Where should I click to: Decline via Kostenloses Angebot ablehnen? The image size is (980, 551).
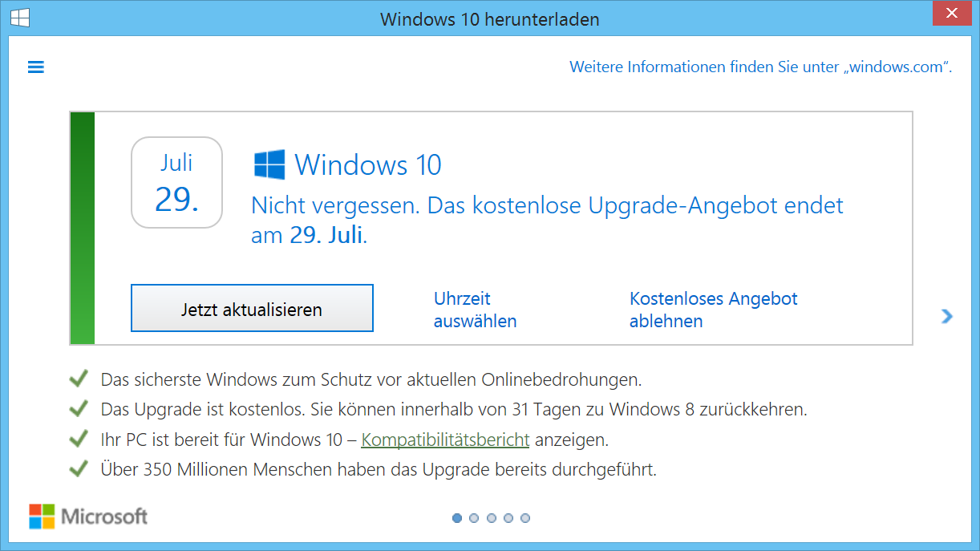pyautogui.click(x=713, y=310)
